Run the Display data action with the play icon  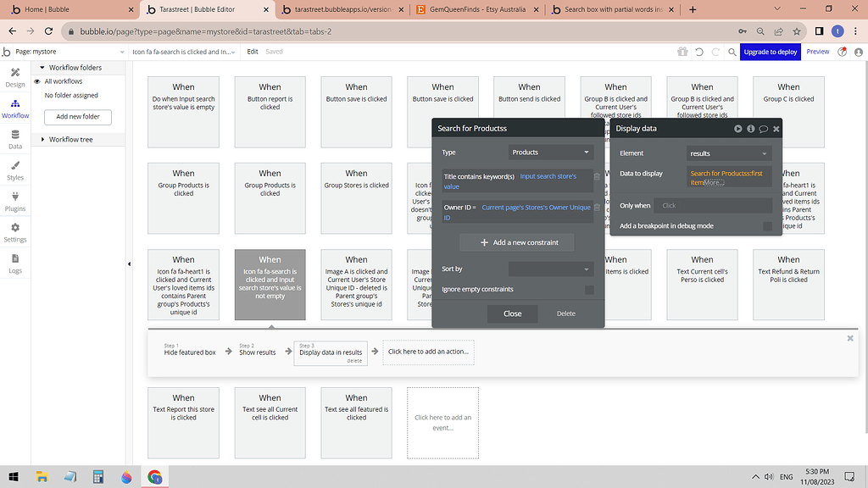tap(737, 129)
